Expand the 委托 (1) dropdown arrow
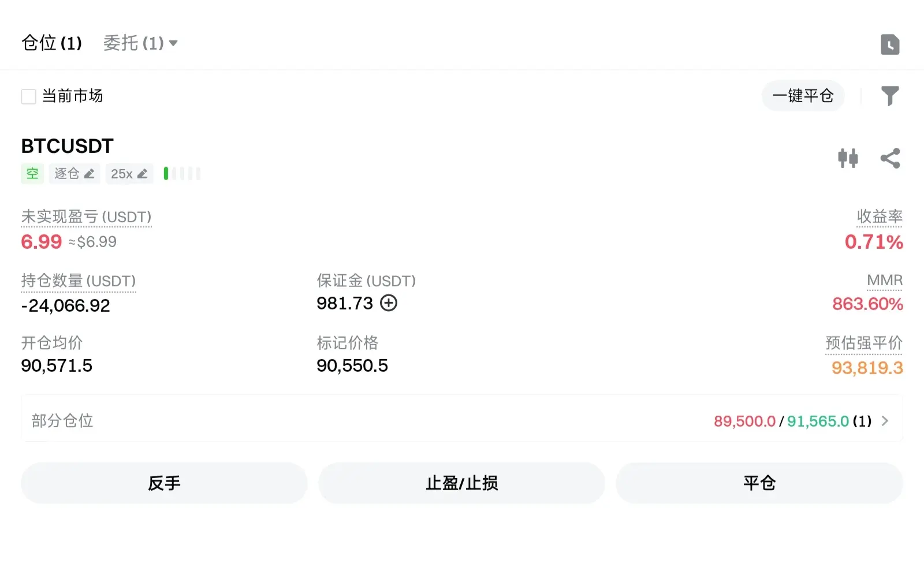Viewport: 924px width, 586px height. tap(173, 43)
